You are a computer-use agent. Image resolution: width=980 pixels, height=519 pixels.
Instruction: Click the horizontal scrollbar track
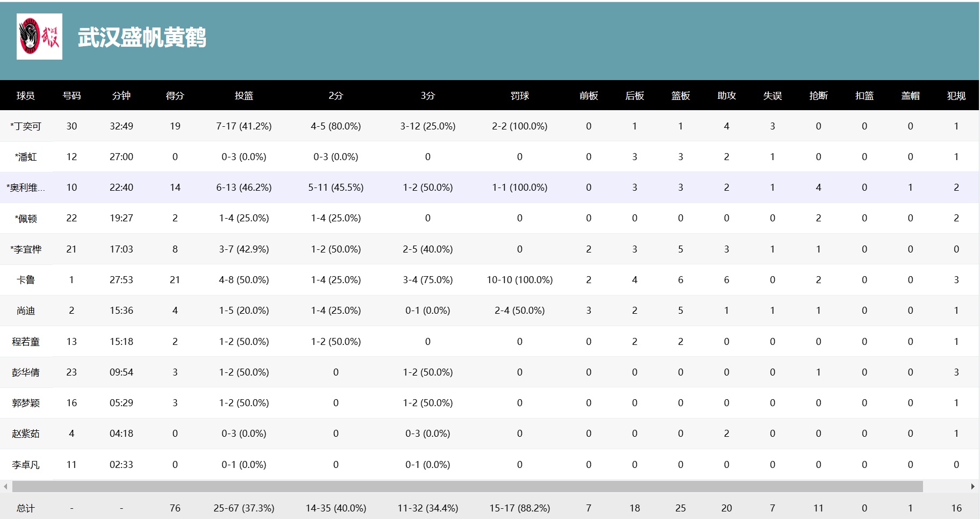coord(467,487)
